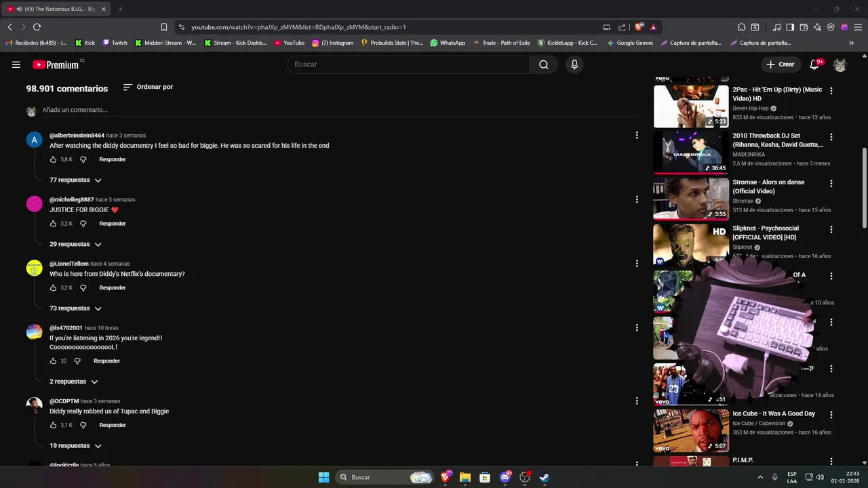Open the options menu for @alberteinstein8464 comment
The image size is (868, 488).
tap(636, 136)
